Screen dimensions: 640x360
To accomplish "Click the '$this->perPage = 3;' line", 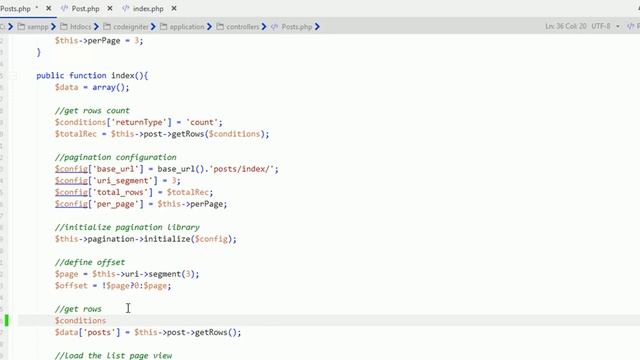I will coord(99,41).
